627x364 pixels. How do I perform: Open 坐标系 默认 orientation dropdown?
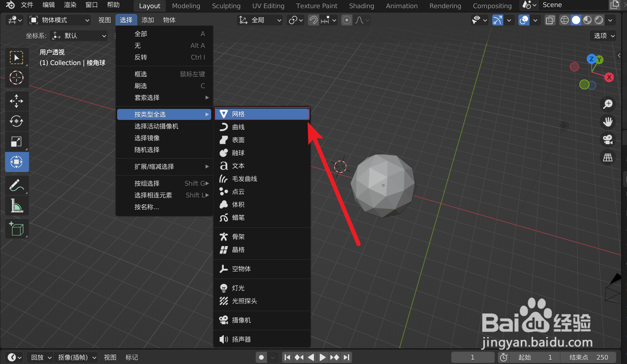79,36
